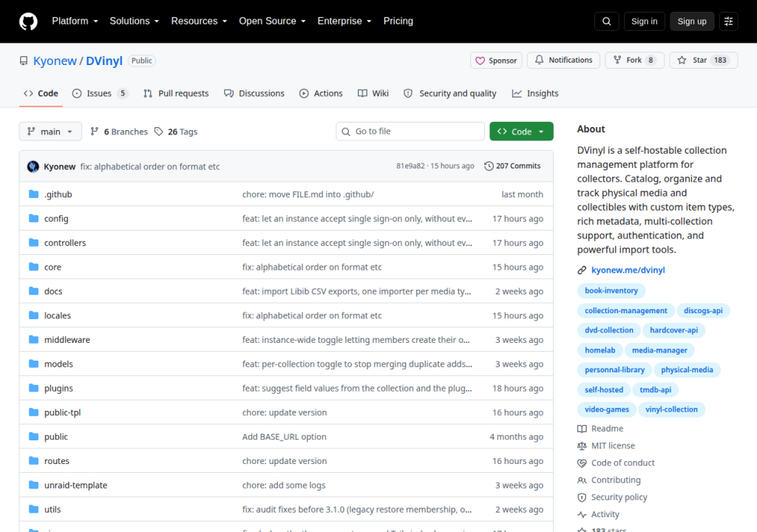
Task: Click the book icon beside Readme
Action: 582,429
